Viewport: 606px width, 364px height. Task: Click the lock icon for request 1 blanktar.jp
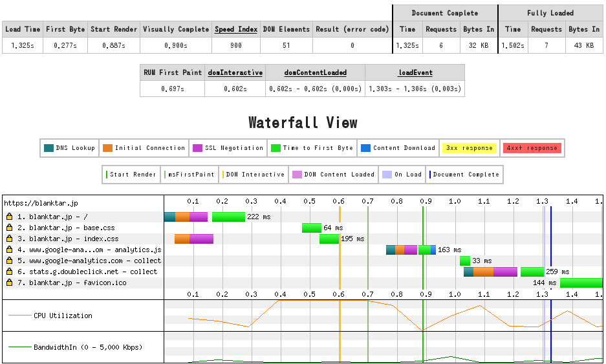(x=10, y=217)
